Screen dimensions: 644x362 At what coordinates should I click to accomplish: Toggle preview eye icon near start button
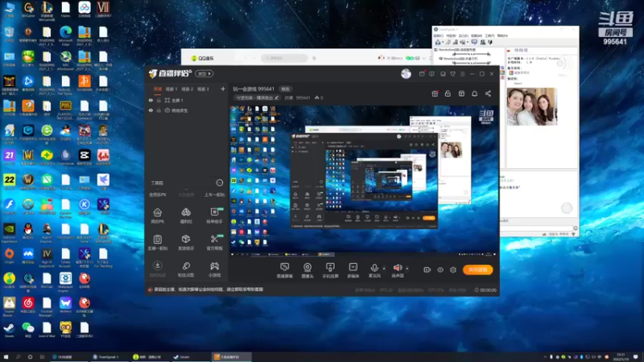coord(440,269)
